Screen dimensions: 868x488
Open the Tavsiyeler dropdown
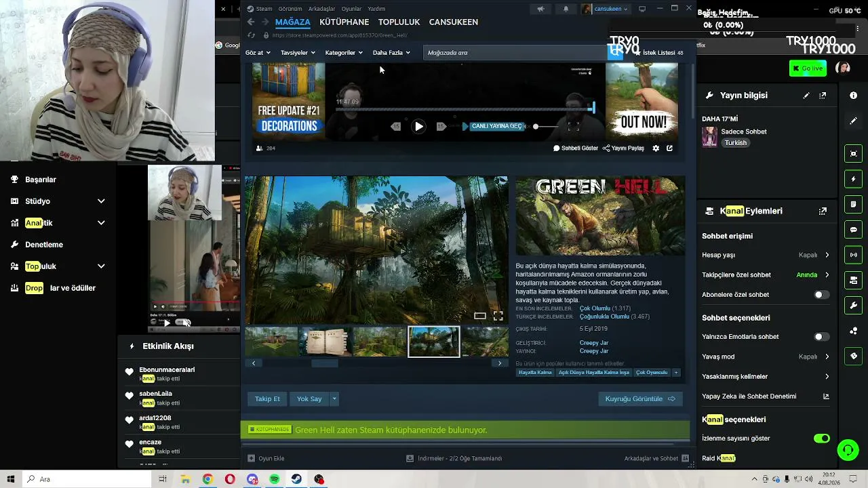click(298, 52)
